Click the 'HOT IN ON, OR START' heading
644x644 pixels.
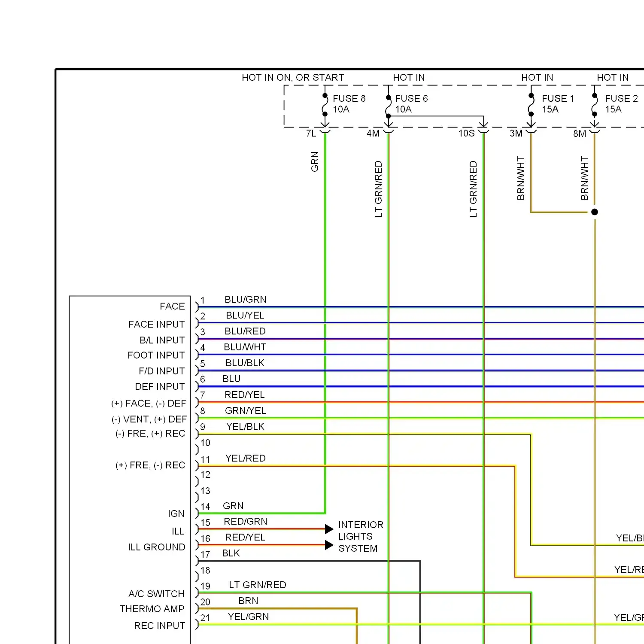point(293,78)
